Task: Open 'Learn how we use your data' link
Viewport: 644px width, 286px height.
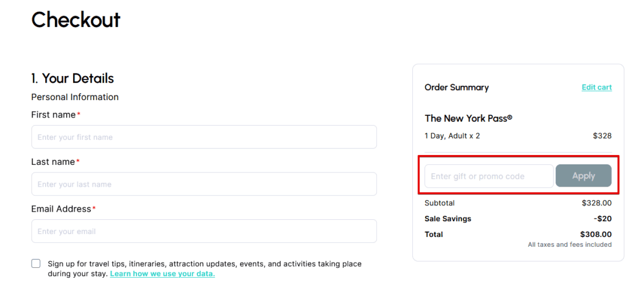Action: coord(162,274)
